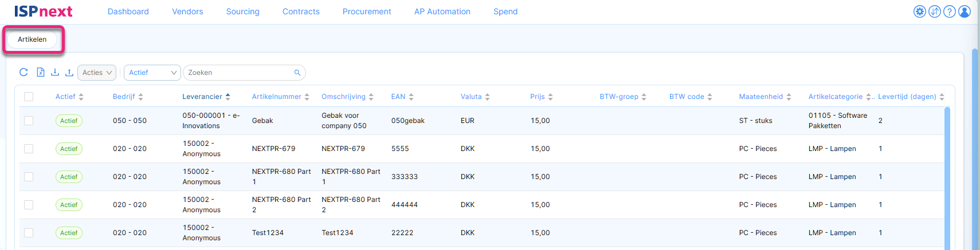
Task: Click the table's vertical scrollbar
Action: (x=947, y=177)
